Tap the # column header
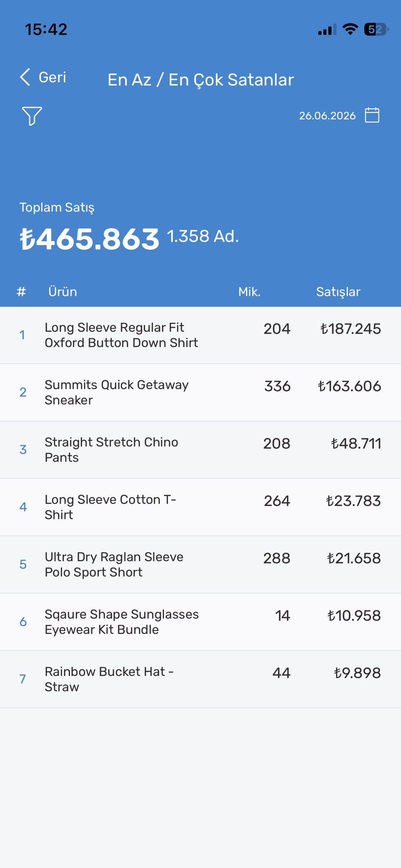The width and height of the screenshot is (401, 868). (21, 292)
